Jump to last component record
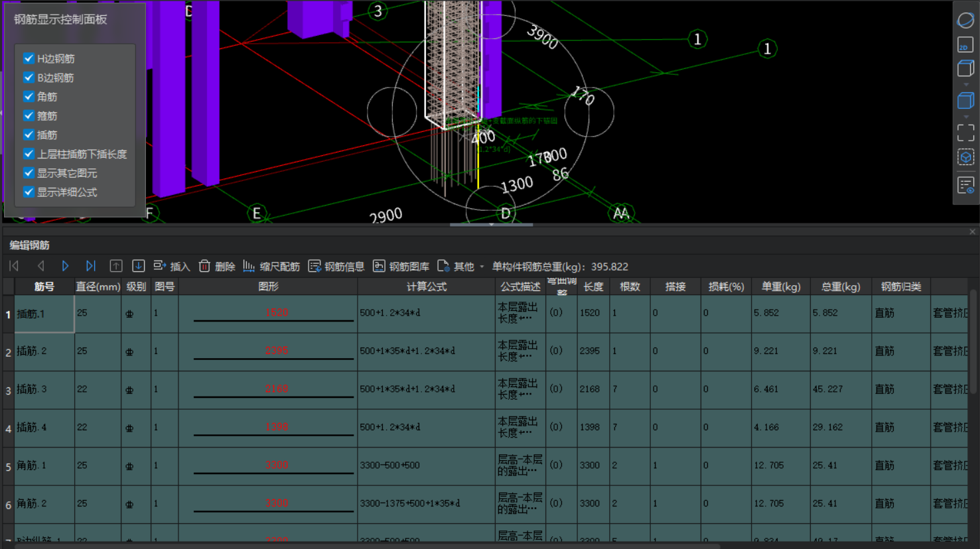Image resolution: width=980 pixels, height=549 pixels. pyautogui.click(x=90, y=266)
